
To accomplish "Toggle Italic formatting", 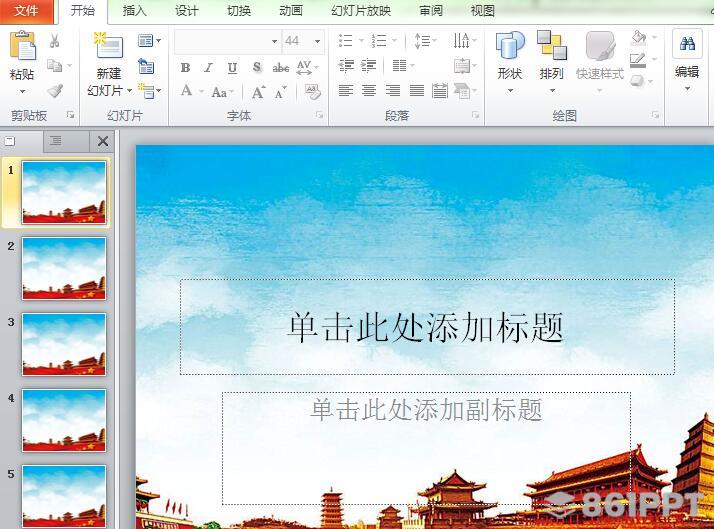I will coord(209,68).
